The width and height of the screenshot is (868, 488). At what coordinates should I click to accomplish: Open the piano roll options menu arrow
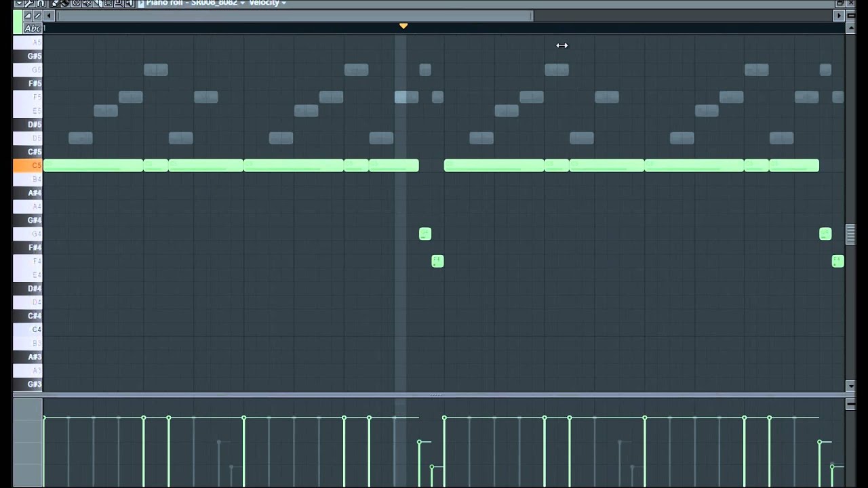pyautogui.click(x=19, y=3)
